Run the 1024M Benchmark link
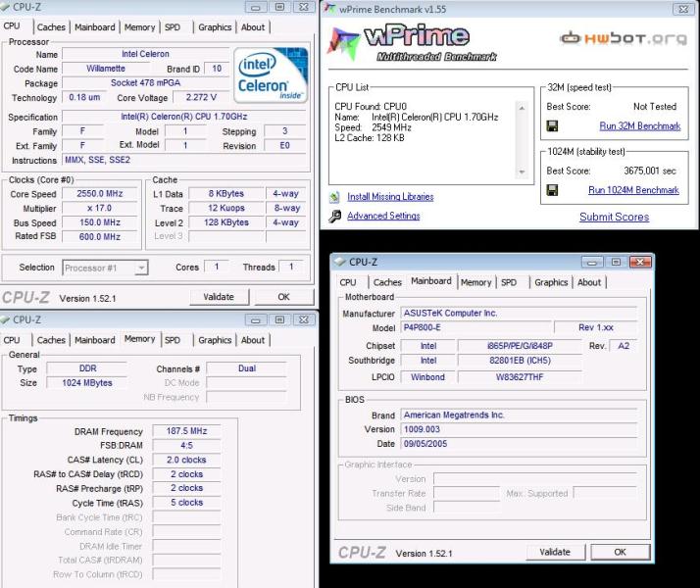 tap(633, 190)
